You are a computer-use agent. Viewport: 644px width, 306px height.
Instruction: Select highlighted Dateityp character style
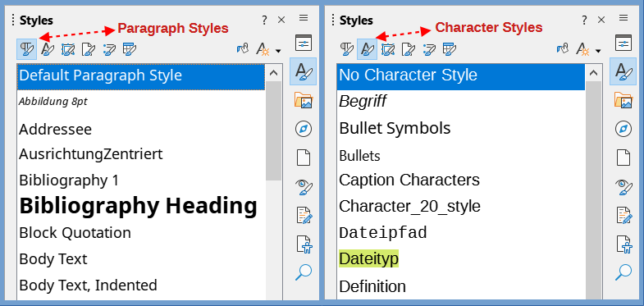click(369, 259)
